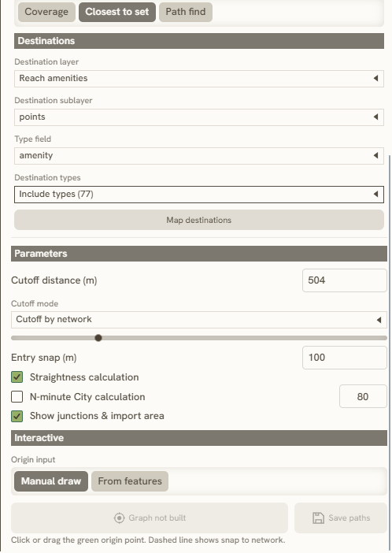Image resolution: width=392 pixels, height=553 pixels.
Task: Click the target icon on Graph not built
Action: [119, 518]
